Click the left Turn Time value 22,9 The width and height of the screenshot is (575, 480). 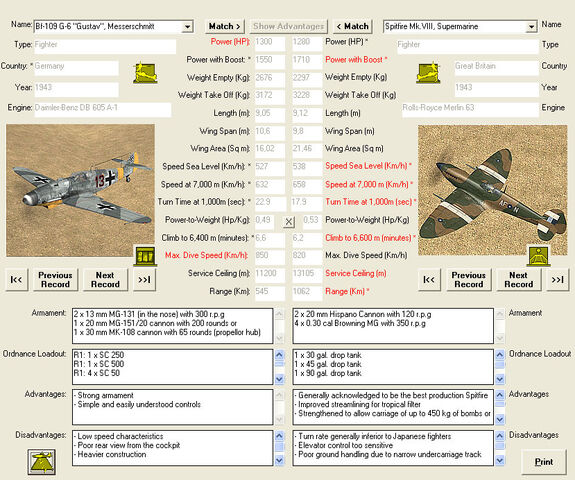(x=270, y=204)
